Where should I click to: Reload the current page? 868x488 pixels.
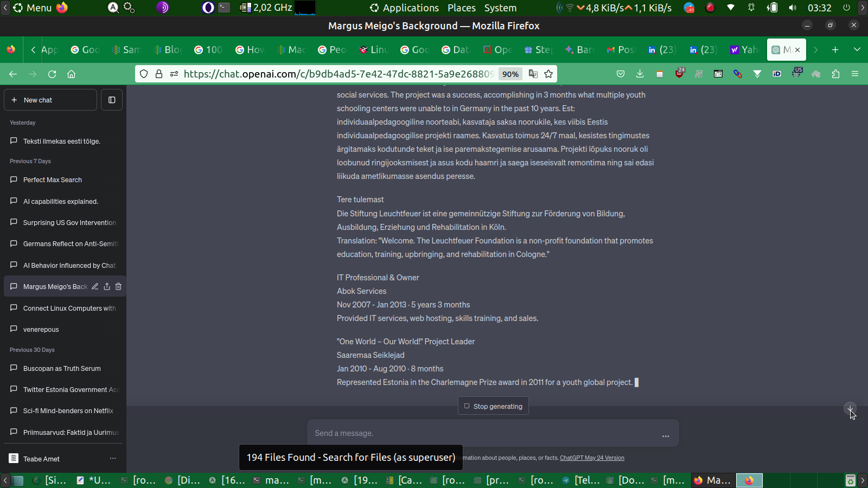(52, 74)
